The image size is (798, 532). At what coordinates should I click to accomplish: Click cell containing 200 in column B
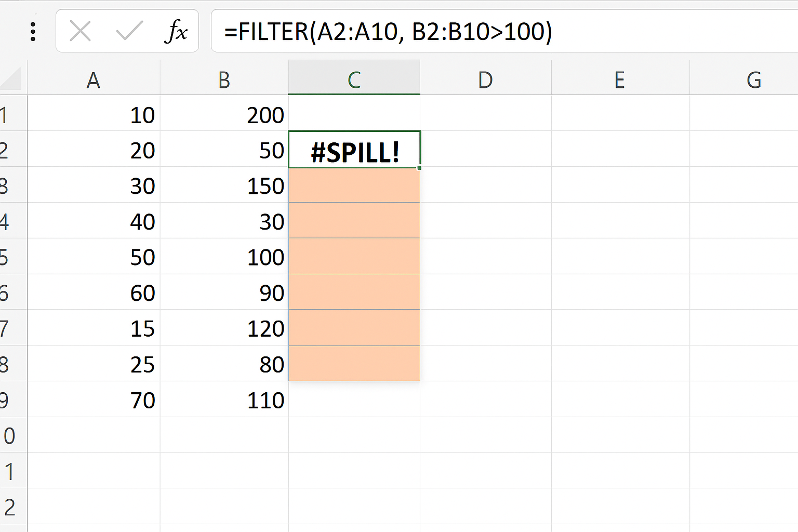[224, 113]
